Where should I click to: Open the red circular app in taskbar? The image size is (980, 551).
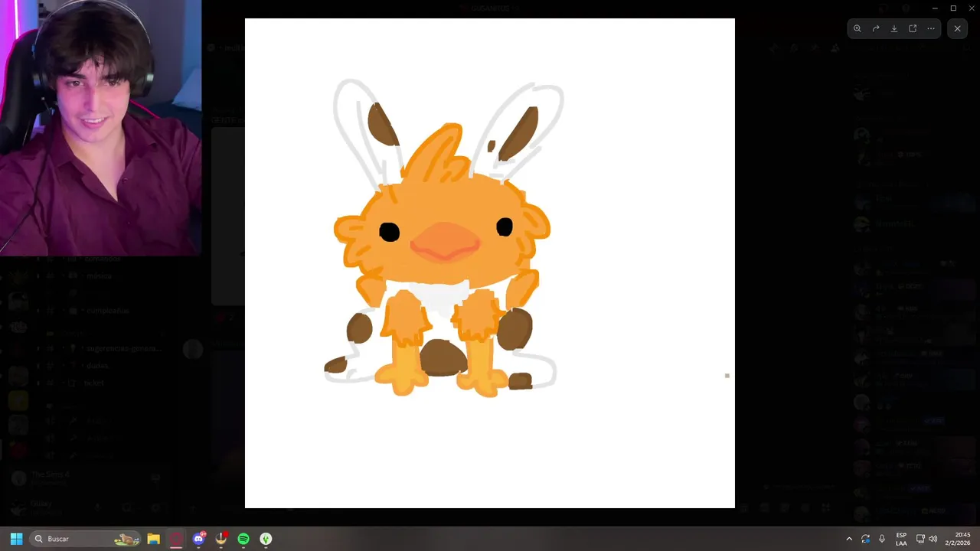[x=177, y=539]
